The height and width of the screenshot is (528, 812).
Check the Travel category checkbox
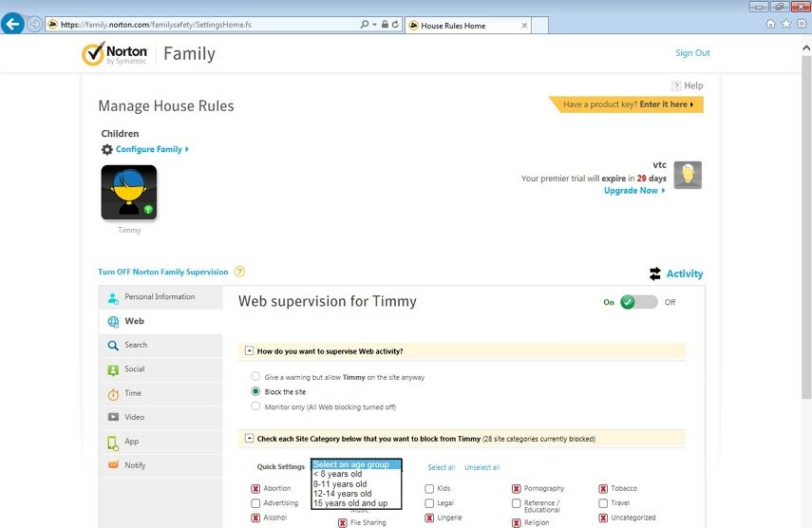click(x=603, y=503)
